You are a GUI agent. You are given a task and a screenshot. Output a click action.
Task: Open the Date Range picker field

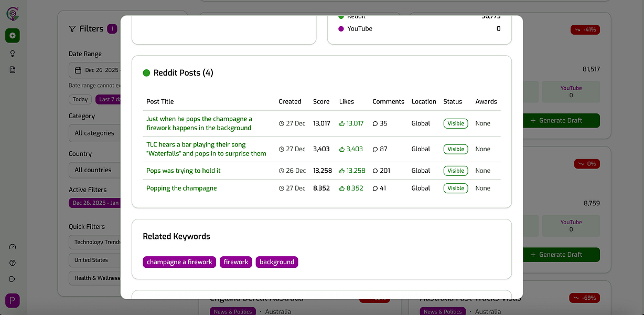[x=95, y=70]
